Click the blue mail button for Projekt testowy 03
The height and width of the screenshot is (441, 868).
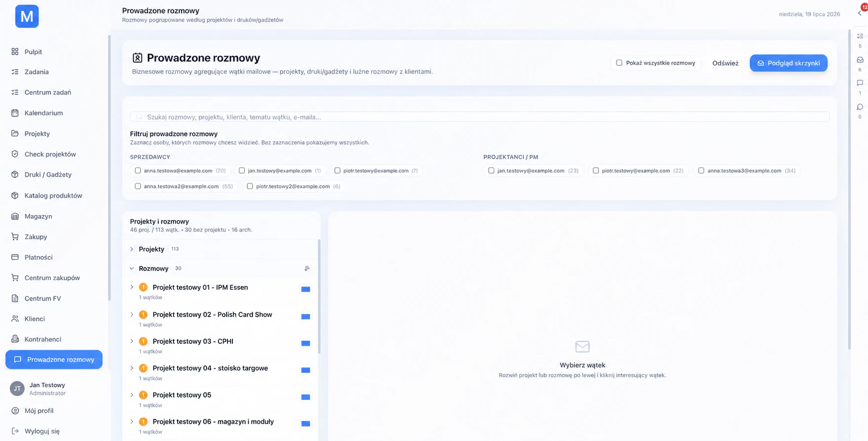(x=306, y=343)
